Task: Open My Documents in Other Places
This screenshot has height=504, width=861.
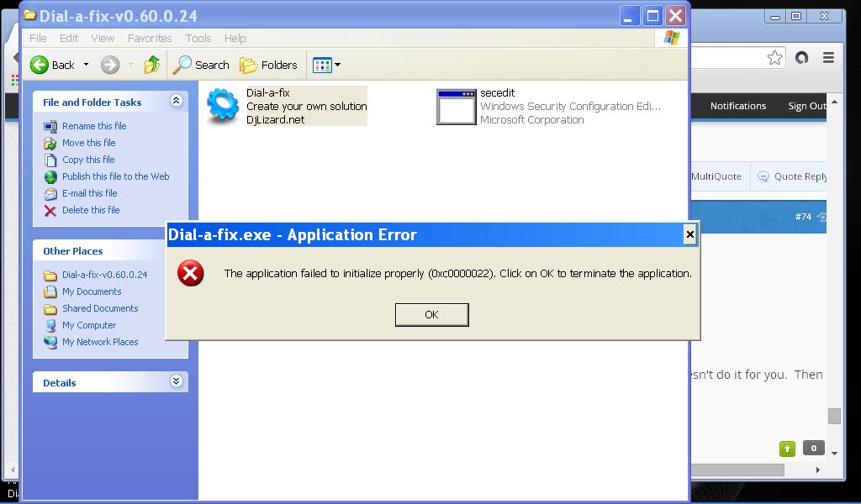Action: click(92, 291)
